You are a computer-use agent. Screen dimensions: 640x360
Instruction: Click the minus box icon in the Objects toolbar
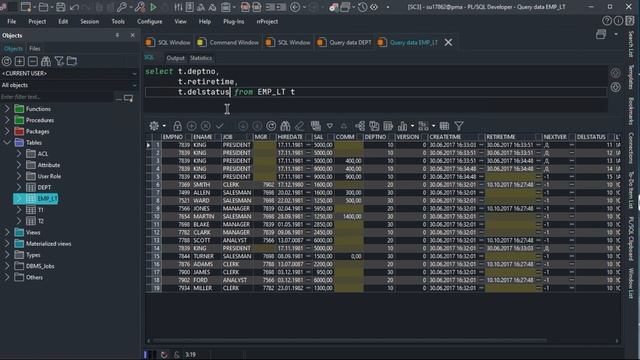33,61
